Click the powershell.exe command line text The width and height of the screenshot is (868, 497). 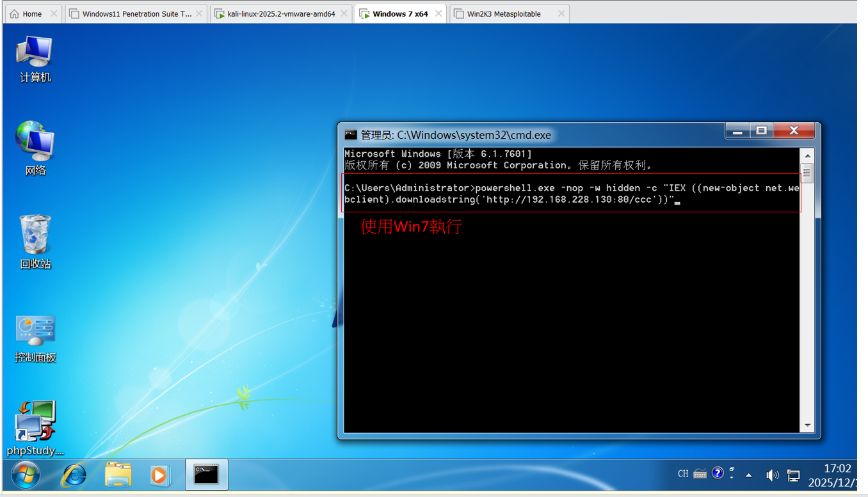coord(572,194)
